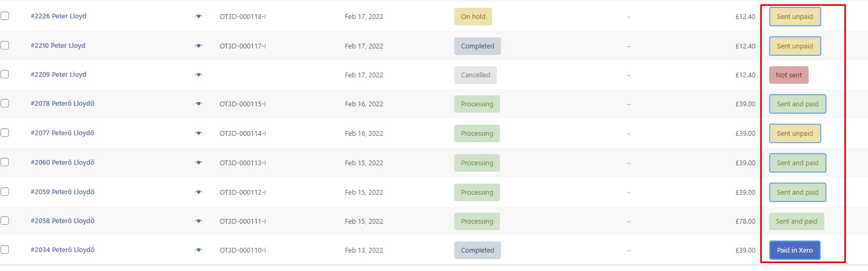The width and height of the screenshot is (868, 271).
Task: Preview order #2226 with the eye icon
Action: click(198, 16)
